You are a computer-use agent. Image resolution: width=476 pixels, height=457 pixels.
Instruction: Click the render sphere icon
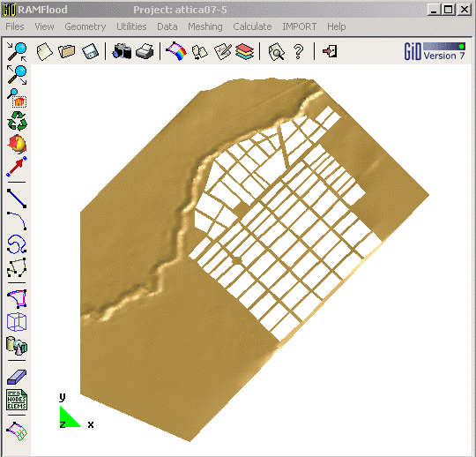[x=17, y=144]
